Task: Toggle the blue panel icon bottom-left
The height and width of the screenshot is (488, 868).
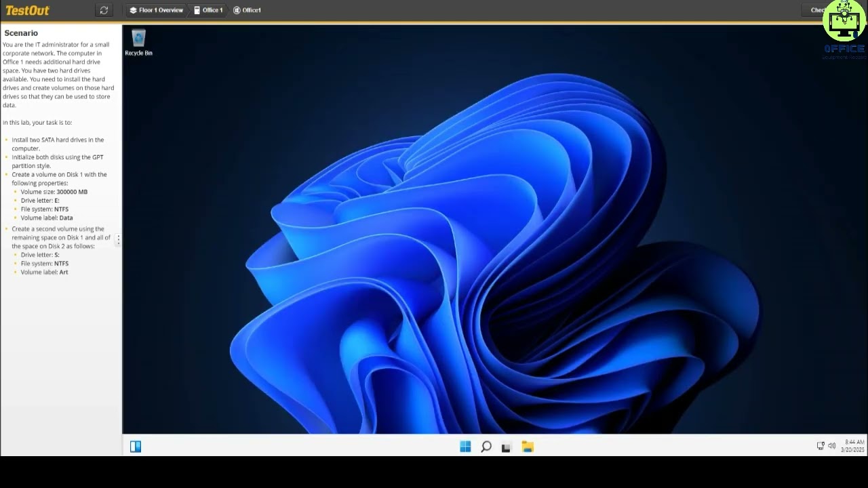Action: [136, 447]
